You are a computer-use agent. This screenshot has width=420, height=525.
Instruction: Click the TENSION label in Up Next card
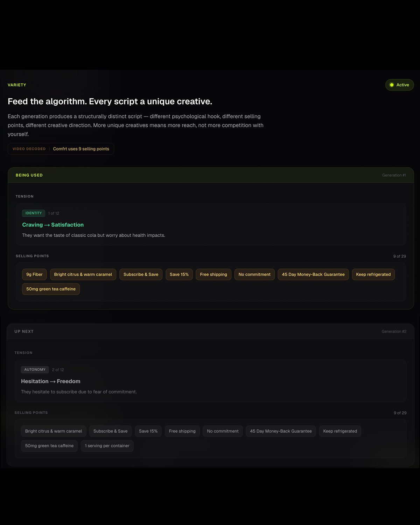23,353
